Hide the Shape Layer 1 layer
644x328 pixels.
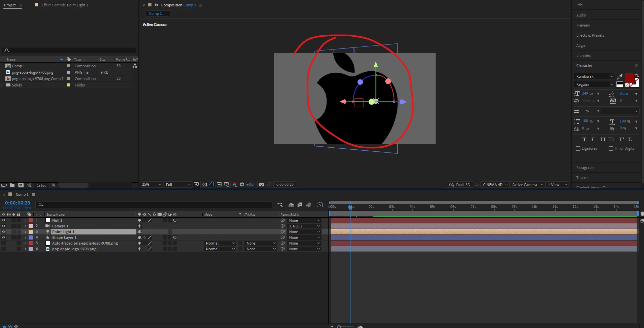[x=4, y=238]
